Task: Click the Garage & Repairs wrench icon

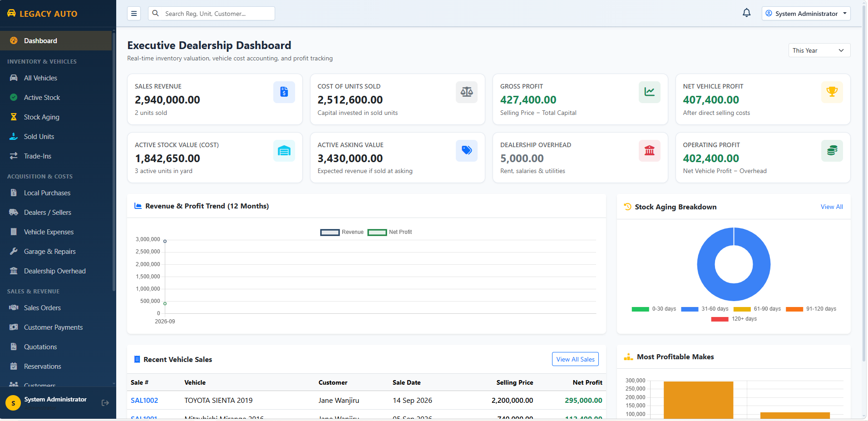Action: coord(14,252)
